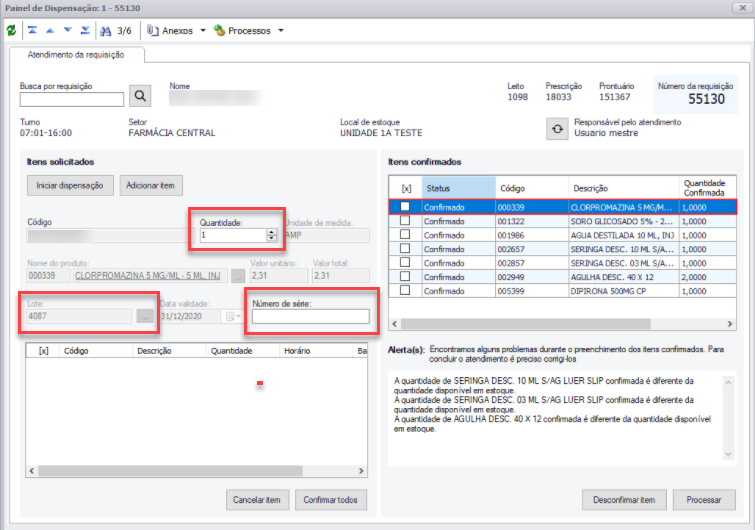This screenshot has width=755, height=530.
Task: Check the checkbox for item 002657
Action: pos(405,248)
